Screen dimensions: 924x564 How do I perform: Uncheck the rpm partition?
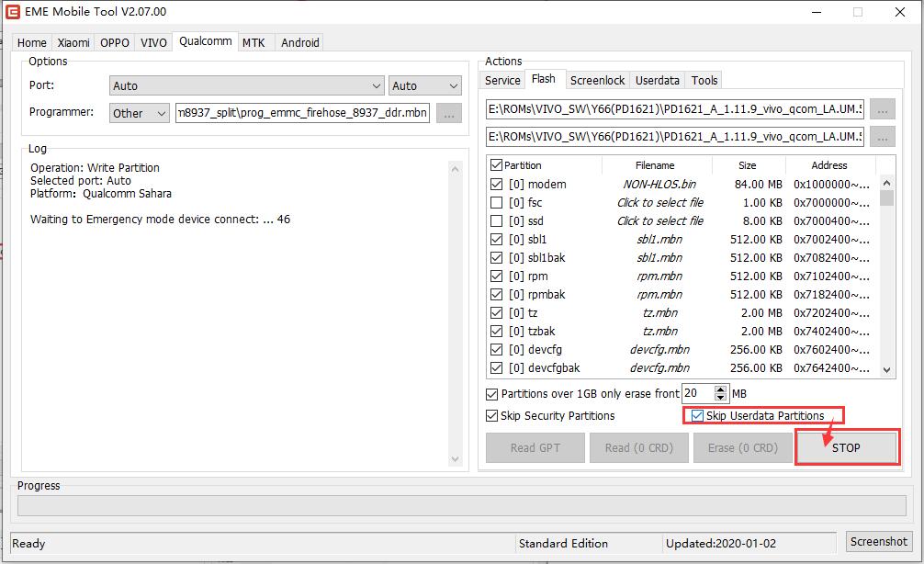[497, 276]
